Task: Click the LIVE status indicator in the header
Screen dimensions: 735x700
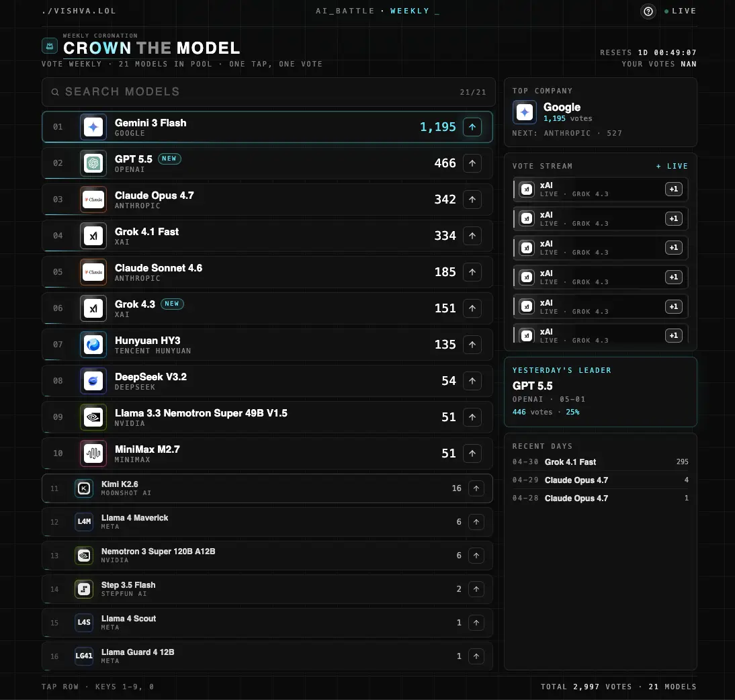Action: pos(680,11)
